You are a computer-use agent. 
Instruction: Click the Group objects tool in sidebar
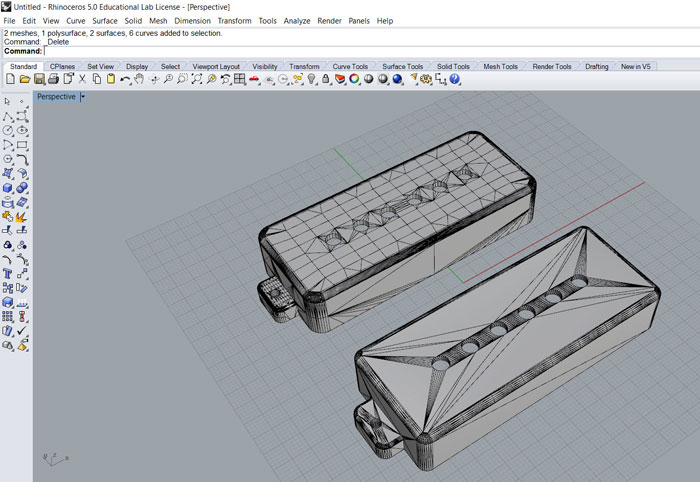tap(8, 245)
